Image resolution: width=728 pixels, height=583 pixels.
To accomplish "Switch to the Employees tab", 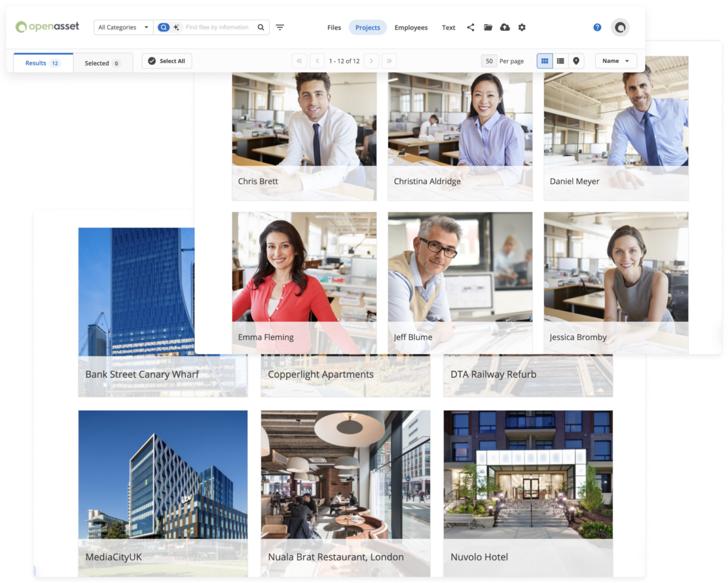I will pos(411,27).
